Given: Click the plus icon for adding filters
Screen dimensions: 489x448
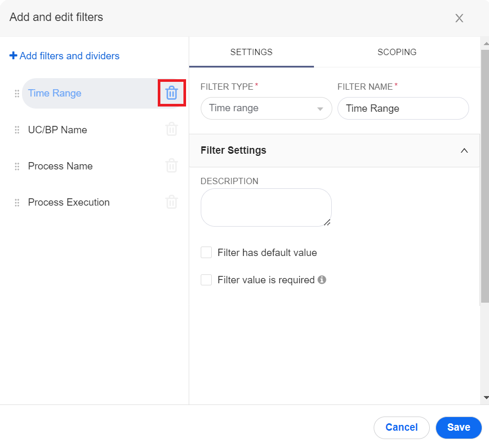Looking at the screenshot, I should pos(13,56).
